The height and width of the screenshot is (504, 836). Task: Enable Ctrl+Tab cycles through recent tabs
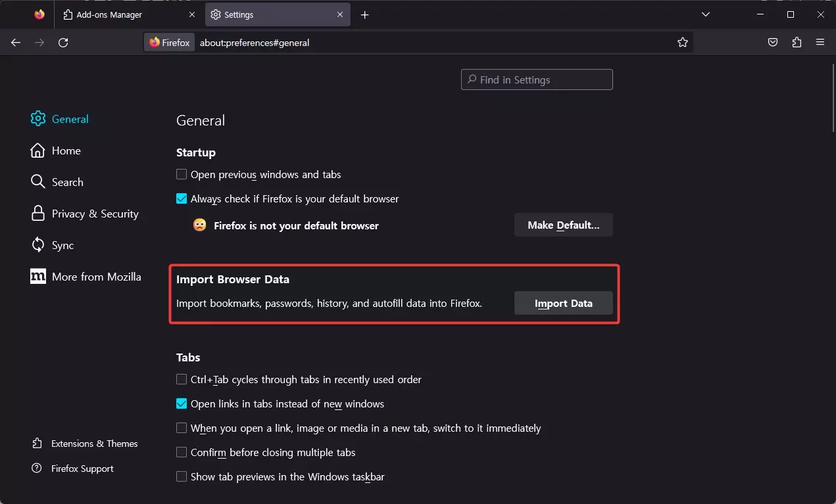tap(182, 379)
